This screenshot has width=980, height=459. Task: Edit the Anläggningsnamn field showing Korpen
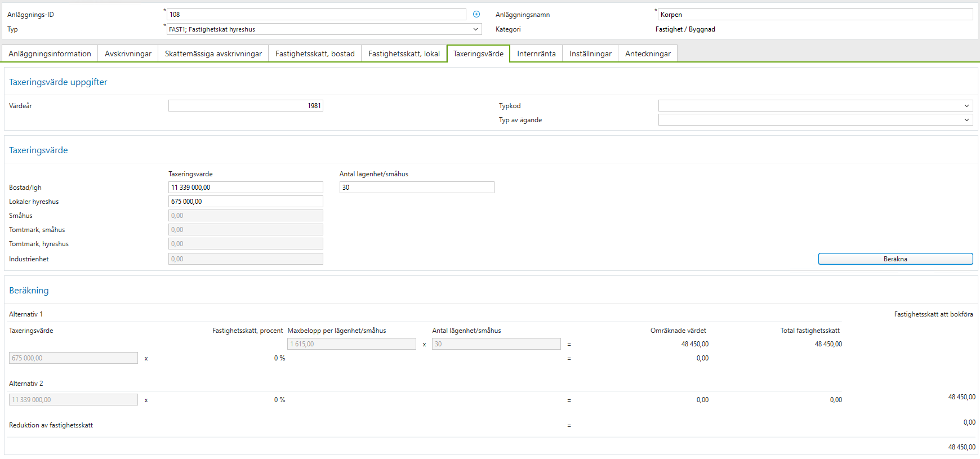click(x=816, y=15)
